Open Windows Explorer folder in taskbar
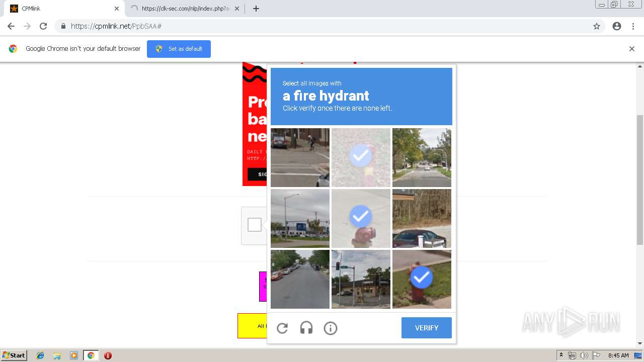The width and height of the screenshot is (644, 362). pos(57,355)
